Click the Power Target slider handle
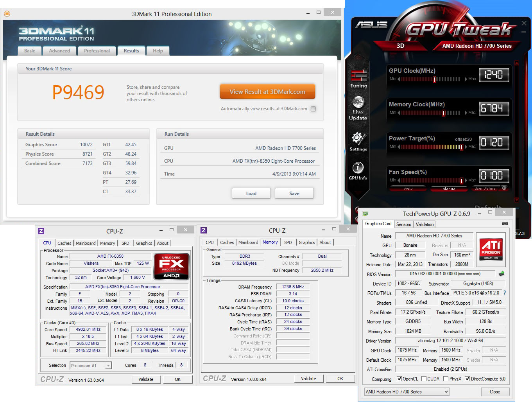Screen dimensions: 532x402 coord(461,147)
